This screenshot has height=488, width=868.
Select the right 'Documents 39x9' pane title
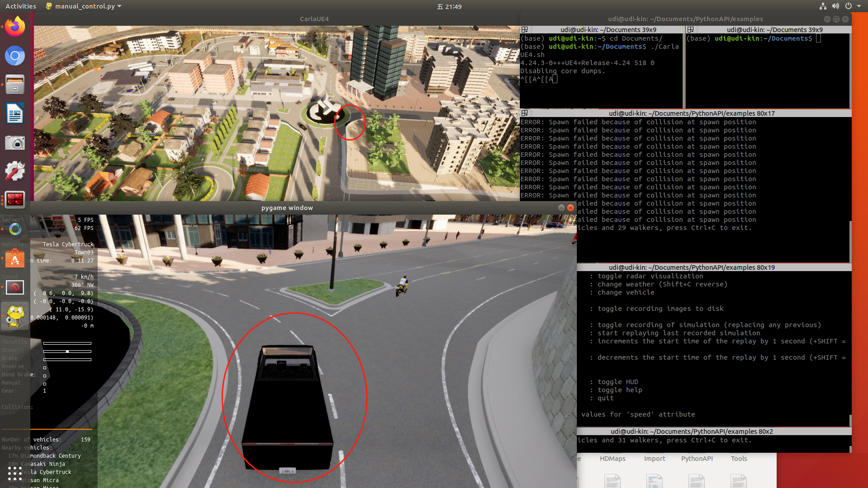coord(774,30)
